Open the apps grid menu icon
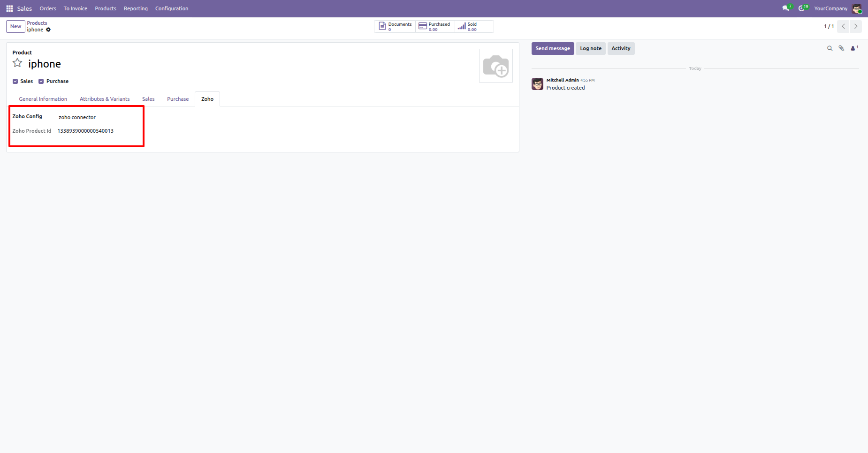The height and width of the screenshot is (453, 868). pyautogui.click(x=9, y=8)
